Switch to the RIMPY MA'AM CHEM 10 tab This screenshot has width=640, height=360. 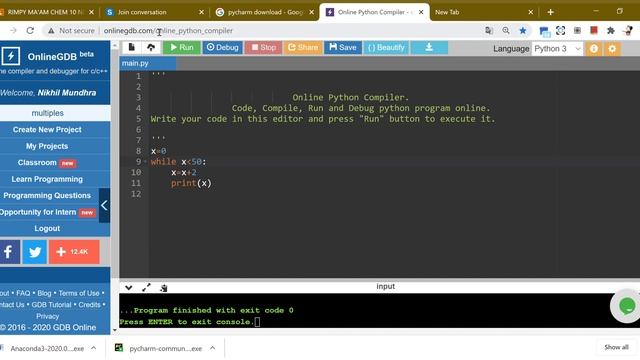pos(45,12)
